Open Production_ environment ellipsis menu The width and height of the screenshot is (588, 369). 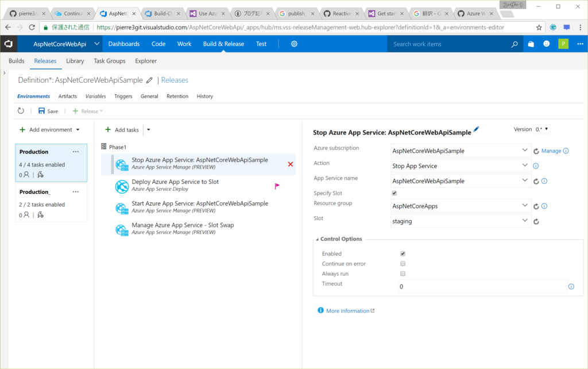pos(76,192)
